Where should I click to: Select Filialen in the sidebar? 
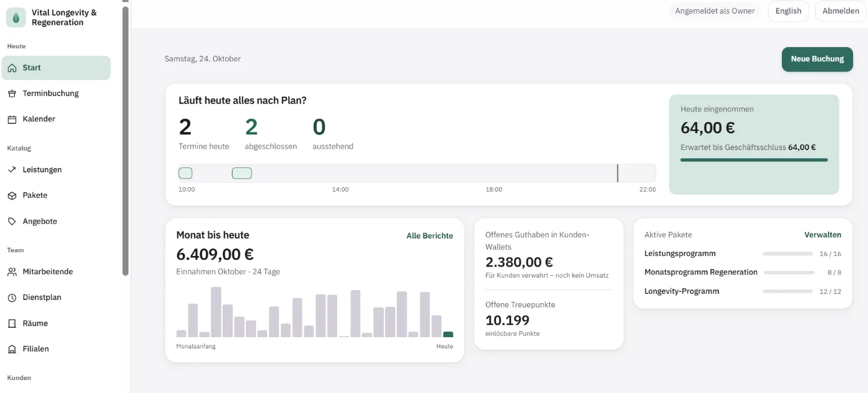click(56, 349)
